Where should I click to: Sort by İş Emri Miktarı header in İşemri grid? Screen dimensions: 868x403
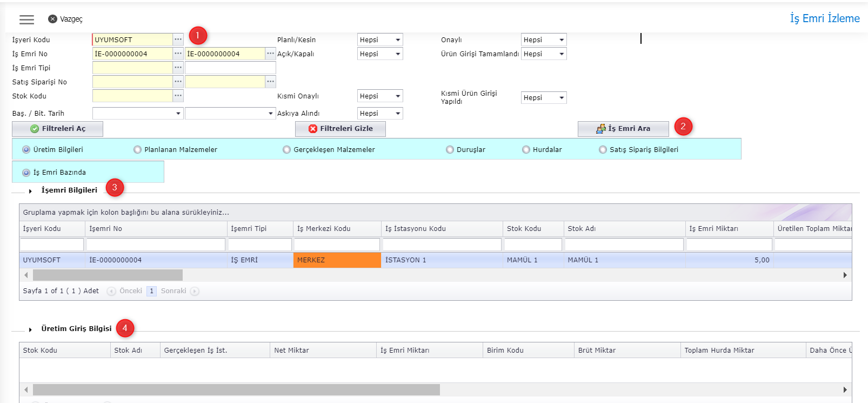click(x=729, y=229)
